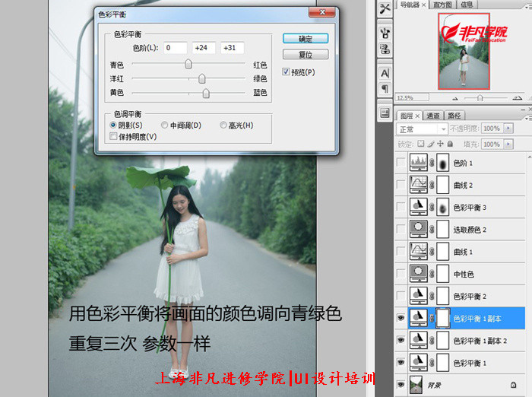Open the 不透明度 opacity arrow popup

click(x=508, y=129)
